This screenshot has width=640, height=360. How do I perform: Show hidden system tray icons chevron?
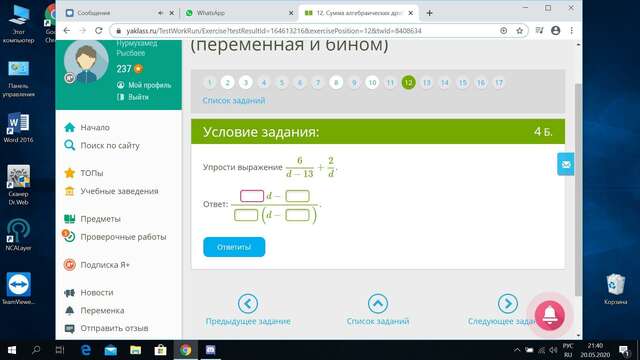click(517, 350)
